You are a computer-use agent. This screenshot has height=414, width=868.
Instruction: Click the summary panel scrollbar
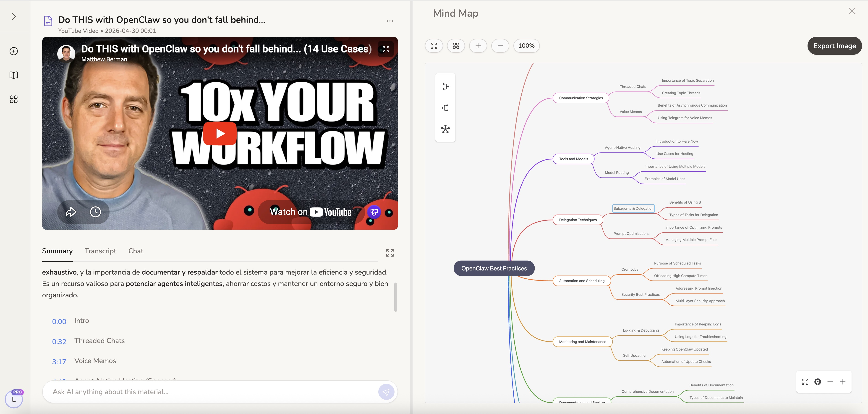coord(396,297)
